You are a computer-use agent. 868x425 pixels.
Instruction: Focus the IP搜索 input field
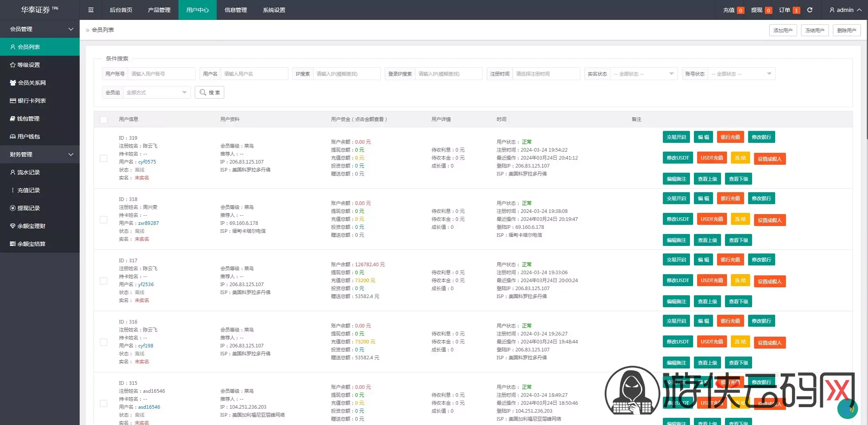(347, 74)
